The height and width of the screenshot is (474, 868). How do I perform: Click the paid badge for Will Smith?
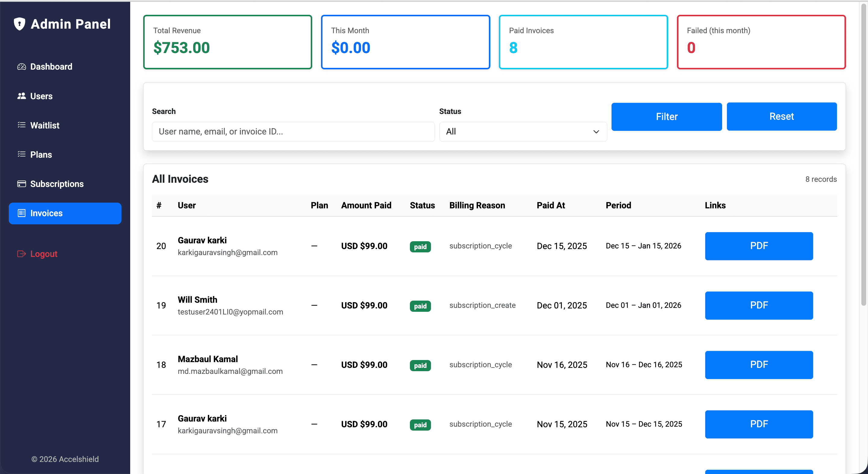(x=420, y=306)
